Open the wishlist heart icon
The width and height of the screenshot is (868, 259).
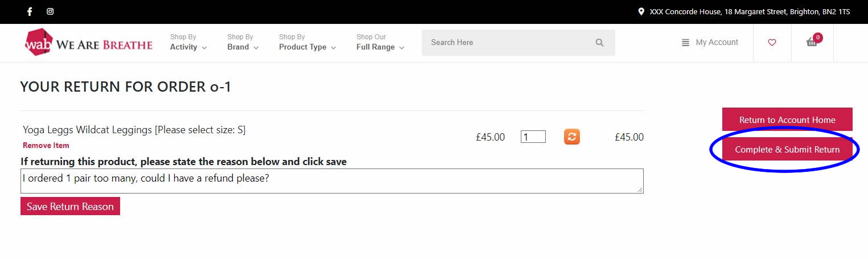pos(772,43)
